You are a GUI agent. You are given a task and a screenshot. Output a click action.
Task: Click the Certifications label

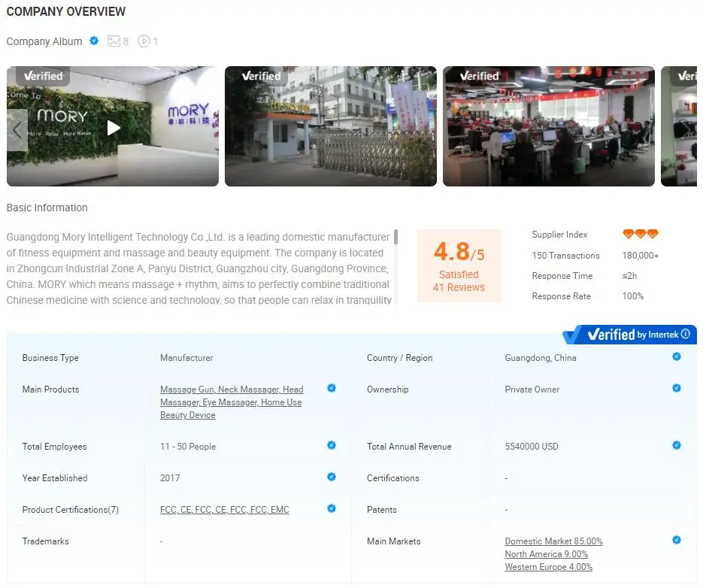(x=392, y=477)
